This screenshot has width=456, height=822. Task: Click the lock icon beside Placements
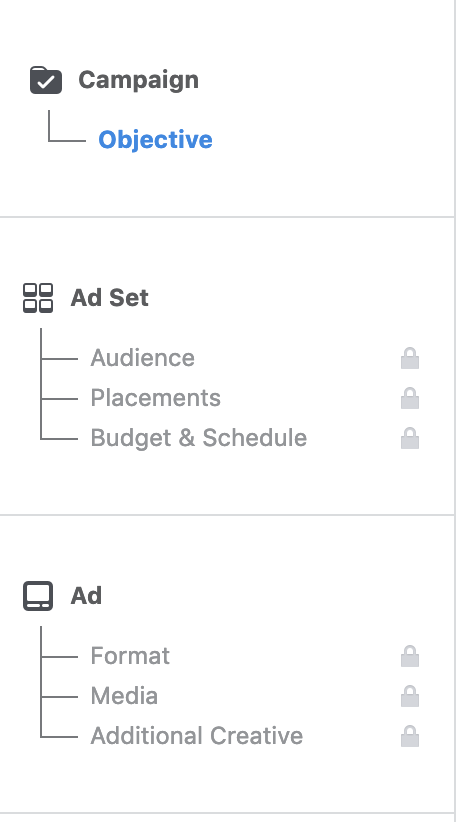410,398
